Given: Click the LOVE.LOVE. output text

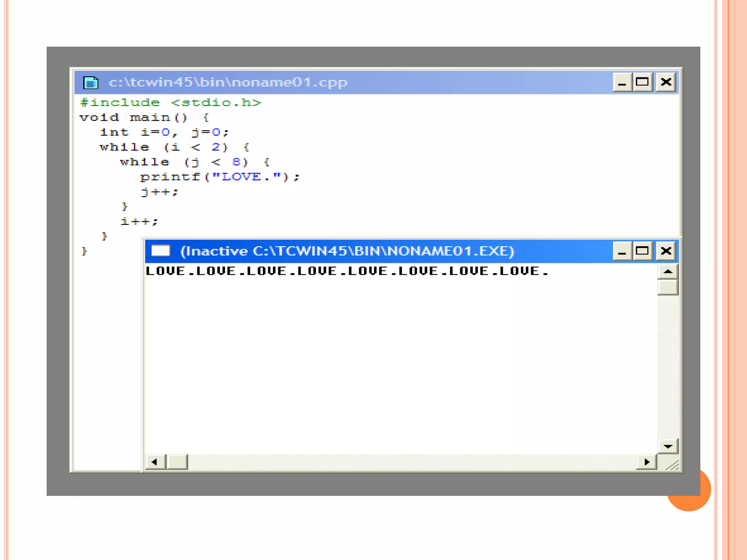Looking at the screenshot, I should point(347,271).
